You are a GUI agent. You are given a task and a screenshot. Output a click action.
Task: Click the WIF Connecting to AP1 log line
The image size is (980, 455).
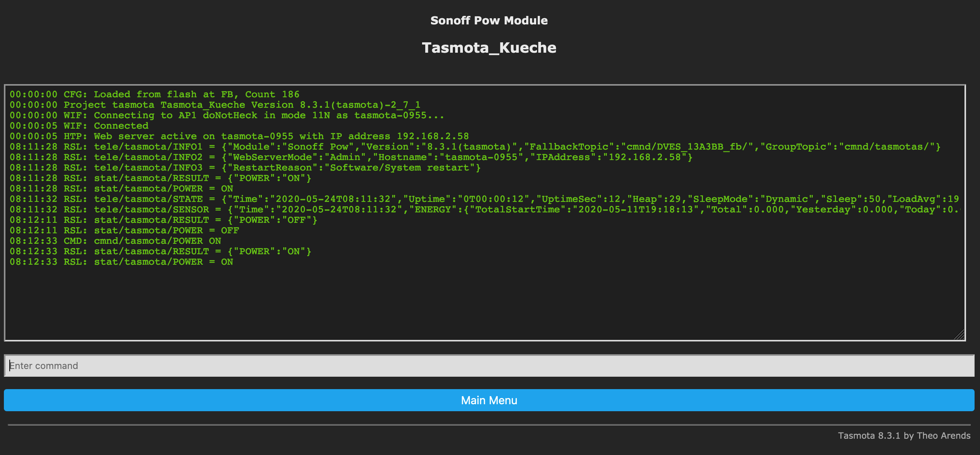pyautogui.click(x=227, y=115)
